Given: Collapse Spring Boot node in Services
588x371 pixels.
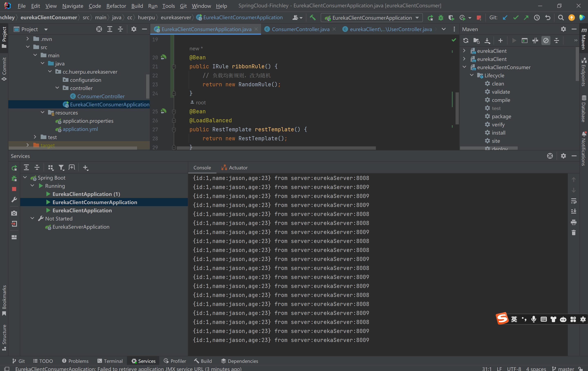Looking at the screenshot, I should tap(25, 178).
